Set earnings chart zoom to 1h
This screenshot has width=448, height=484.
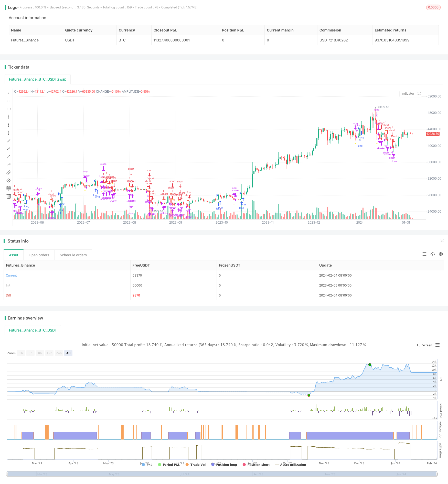coord(21,353)
